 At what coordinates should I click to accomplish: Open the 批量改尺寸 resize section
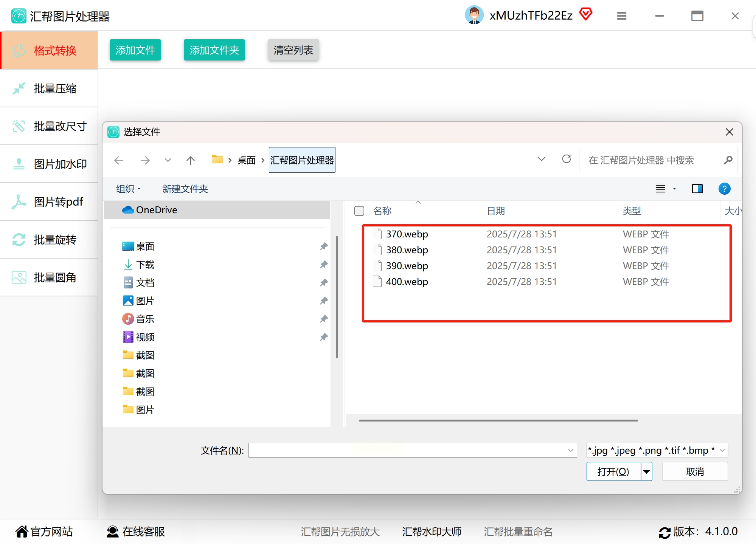pos(49,126)
